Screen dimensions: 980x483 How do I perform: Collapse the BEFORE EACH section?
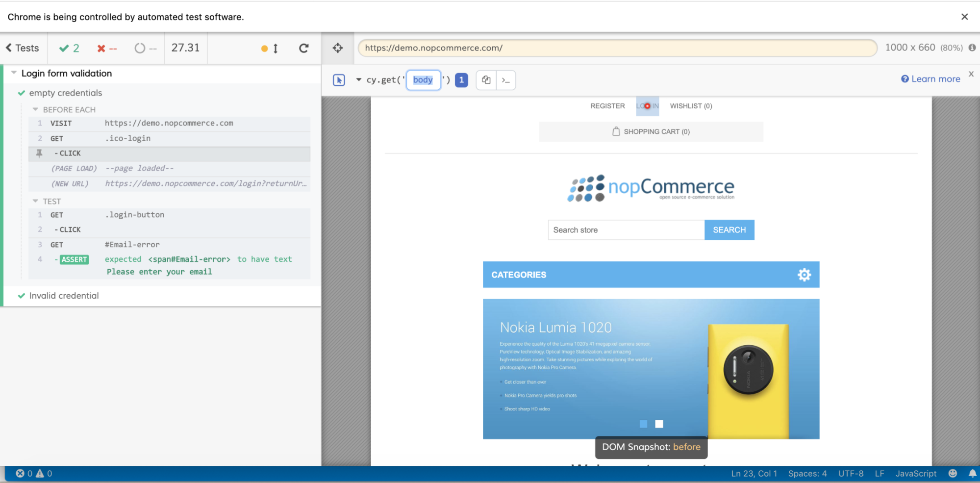tap(34, 109)
